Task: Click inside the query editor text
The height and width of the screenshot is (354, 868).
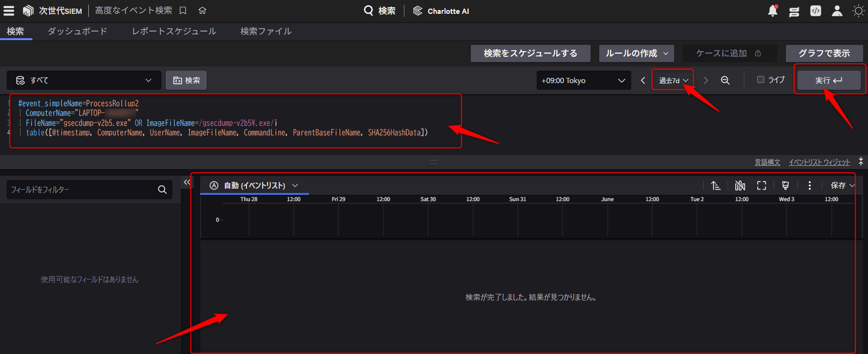Action: 222,118
